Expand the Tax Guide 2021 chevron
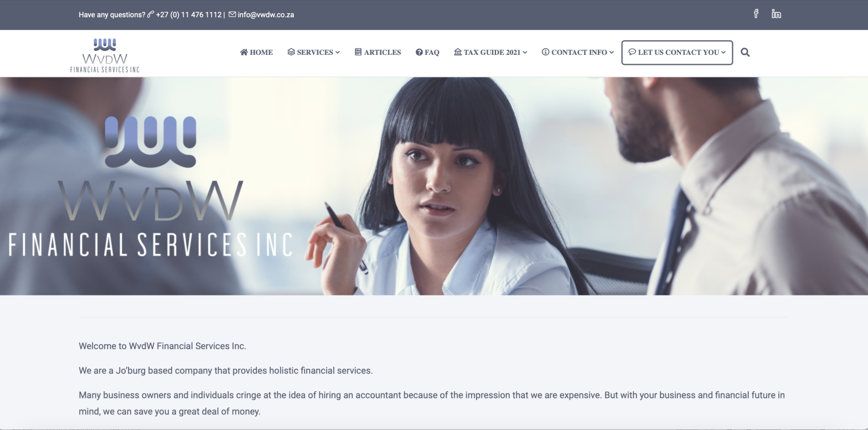Screen dimensions: 868x430 pos(525,53)
